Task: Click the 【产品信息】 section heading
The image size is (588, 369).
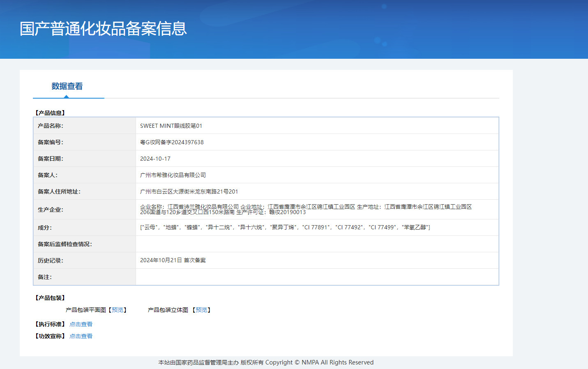Action: [x=50, y=113]
